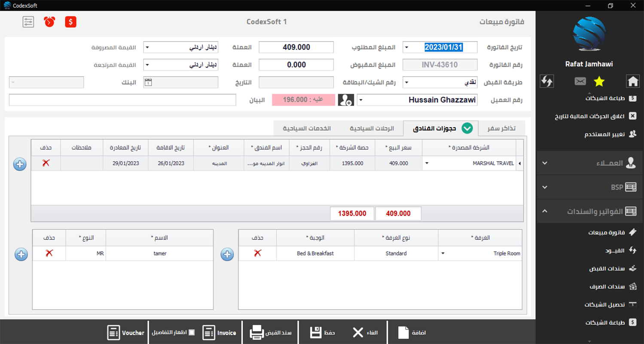Click the calendar icon in date field
This screenshot has width=644, height=344.
(148, 82)
